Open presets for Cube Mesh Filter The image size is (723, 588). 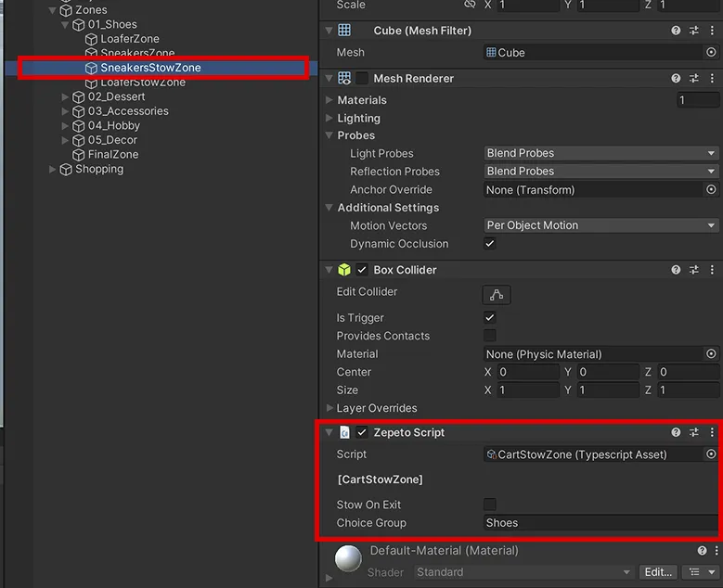[x=693, y=31]
